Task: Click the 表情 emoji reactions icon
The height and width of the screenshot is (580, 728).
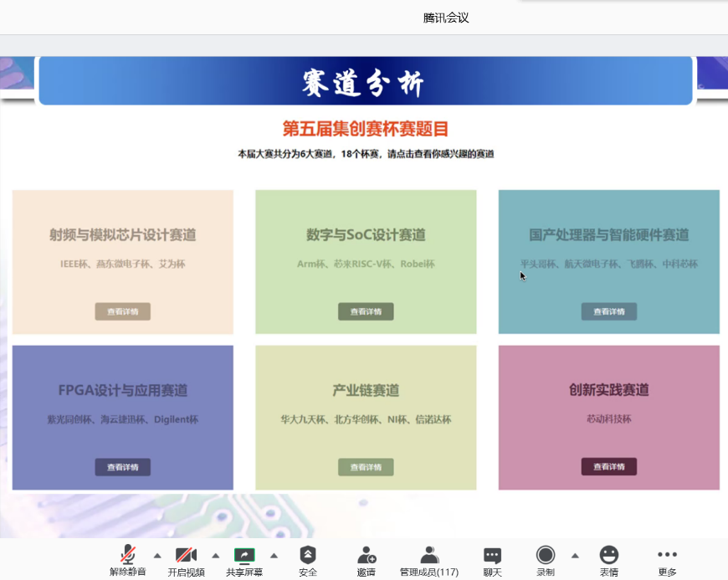Action: tap(608, 557)
